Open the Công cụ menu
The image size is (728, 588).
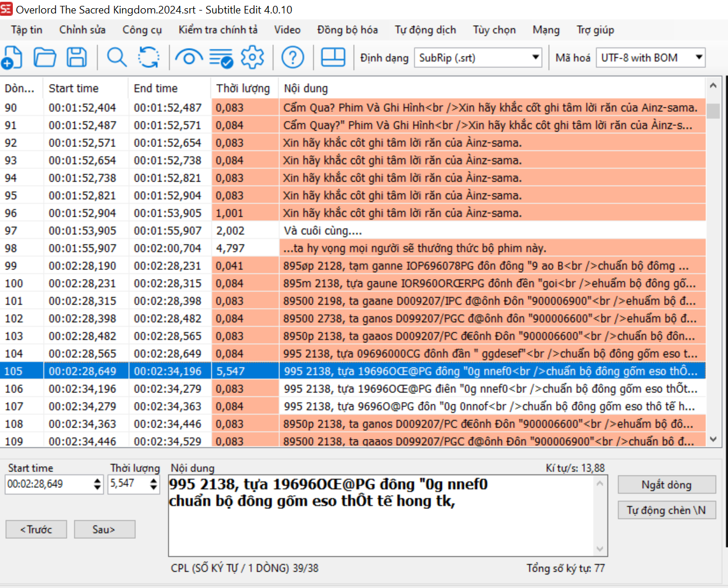(142, 30)
